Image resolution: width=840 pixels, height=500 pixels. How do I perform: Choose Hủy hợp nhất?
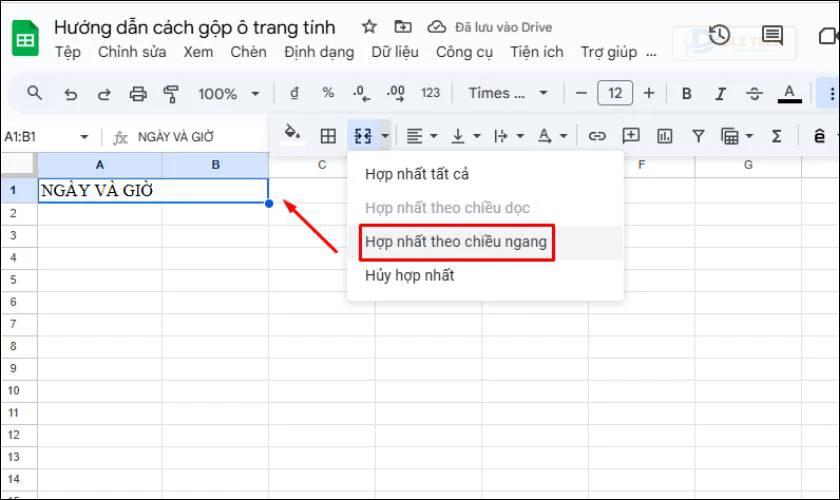[485, 275]
